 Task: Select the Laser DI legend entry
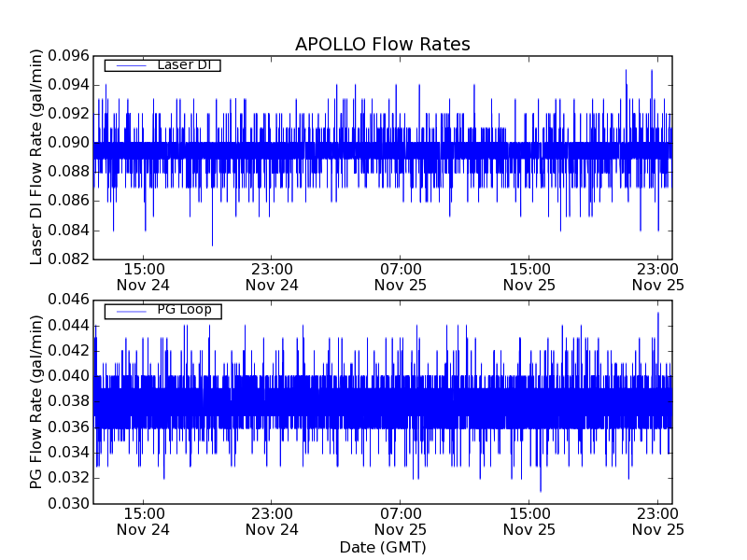[183, 65]
